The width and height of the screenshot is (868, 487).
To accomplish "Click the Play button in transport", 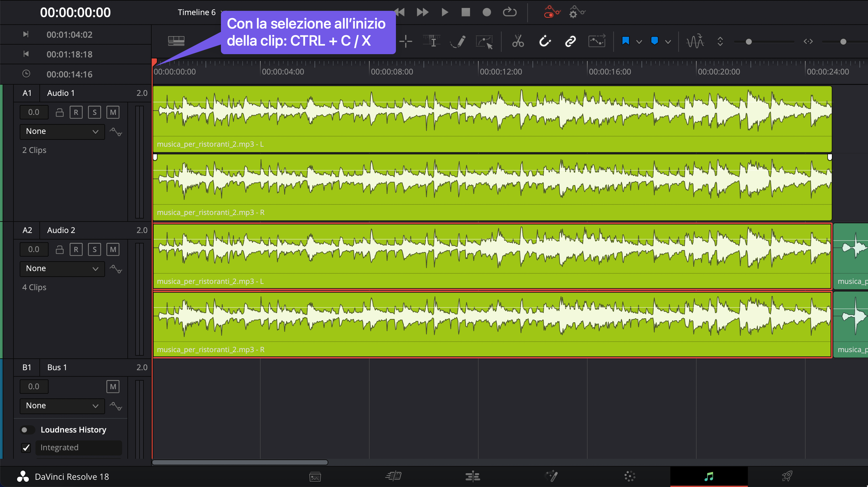I will point(444,12).
